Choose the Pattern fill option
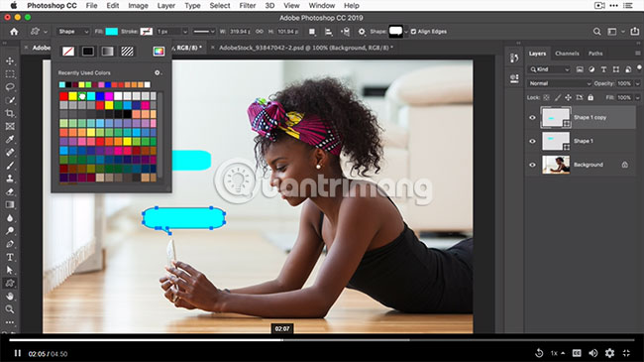This screenshot has width=644, height=362. (128, 51)
